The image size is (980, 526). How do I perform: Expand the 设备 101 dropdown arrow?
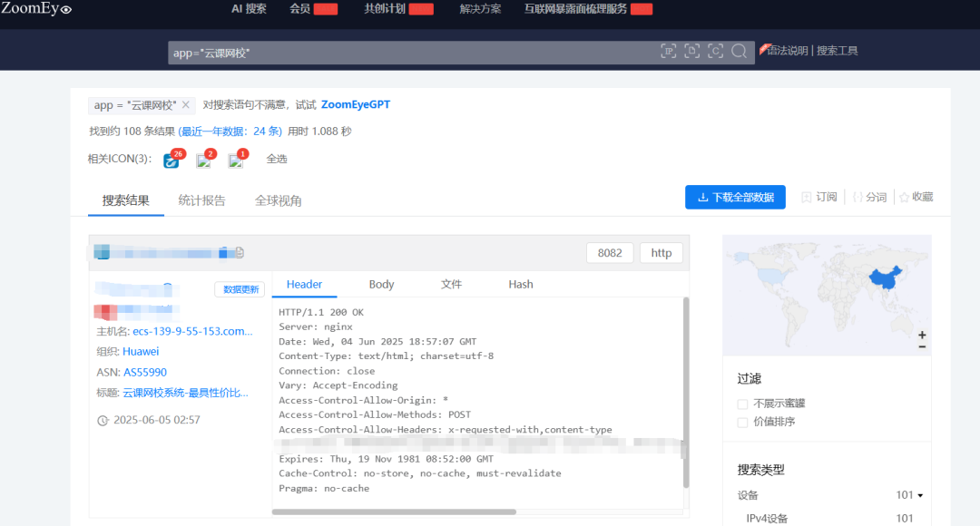coord(920,495)
